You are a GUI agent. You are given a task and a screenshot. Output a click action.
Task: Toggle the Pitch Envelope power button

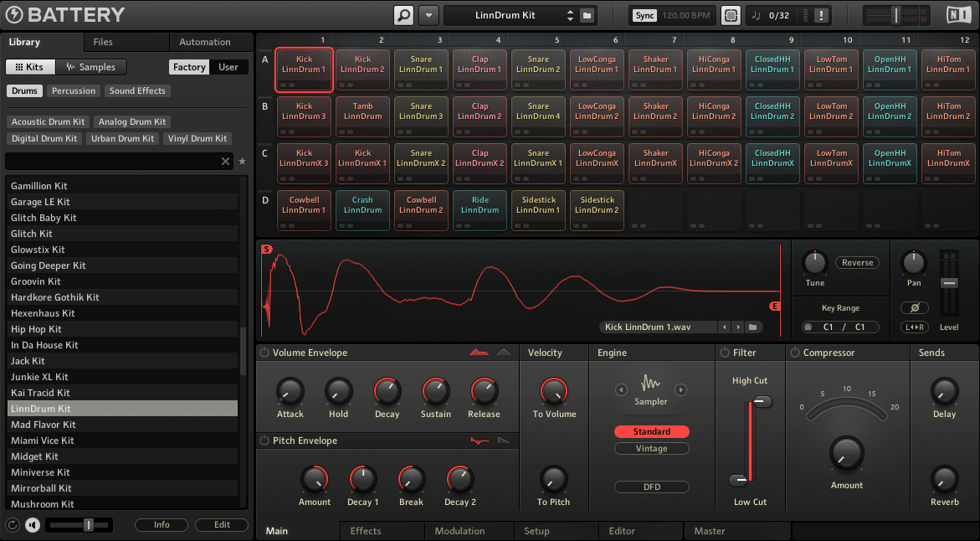tap(264, 441)
